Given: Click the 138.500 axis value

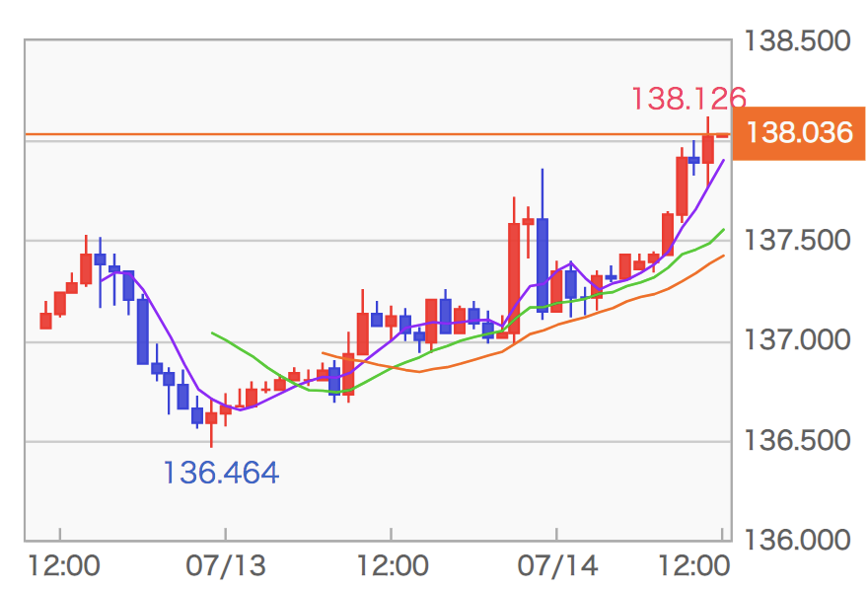Looking at the screenshot, I should 797,41.
